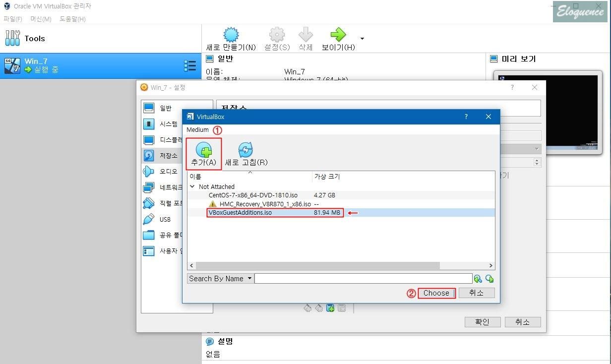Click add attachment icon below storage tree
This screenshot has width=611, height=364.
[330, 308]
